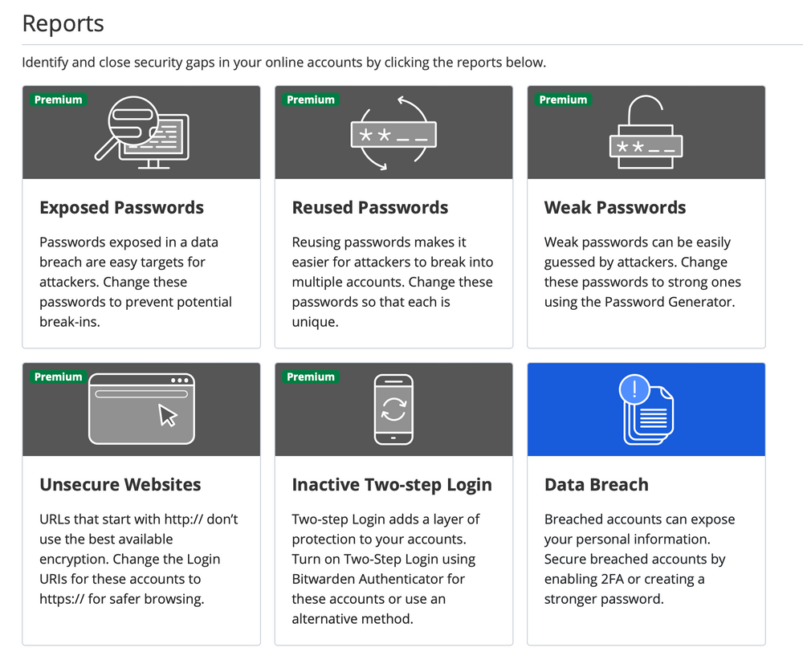
Task: Click Premium badge on Unsecure Websites card
Action: point(59,377)
